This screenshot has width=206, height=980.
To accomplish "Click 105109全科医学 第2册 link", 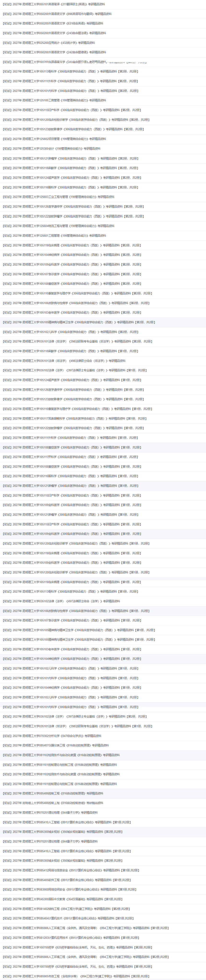I will (72, 264).
